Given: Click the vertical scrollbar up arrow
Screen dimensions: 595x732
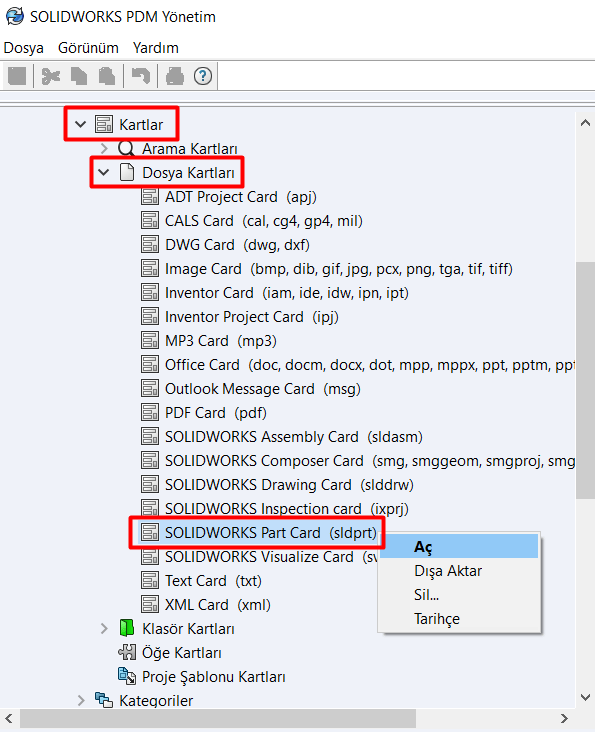Looking at the screenshot, I should (x=585, y=123).
